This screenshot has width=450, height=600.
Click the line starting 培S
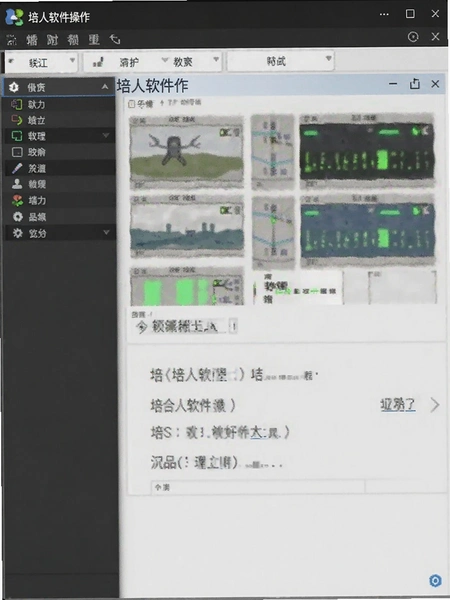(x=220, y=433)
